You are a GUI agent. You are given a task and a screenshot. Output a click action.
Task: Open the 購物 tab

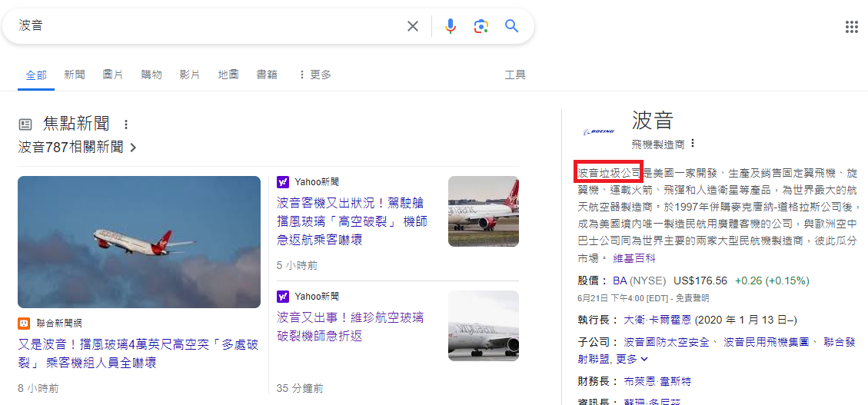(151, 75)
